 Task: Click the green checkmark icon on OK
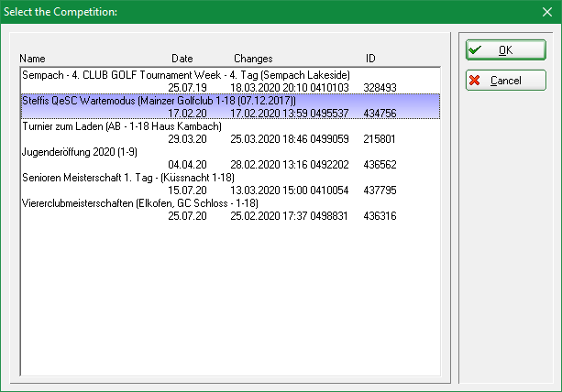pyautogui.click(x=475, y=49)
